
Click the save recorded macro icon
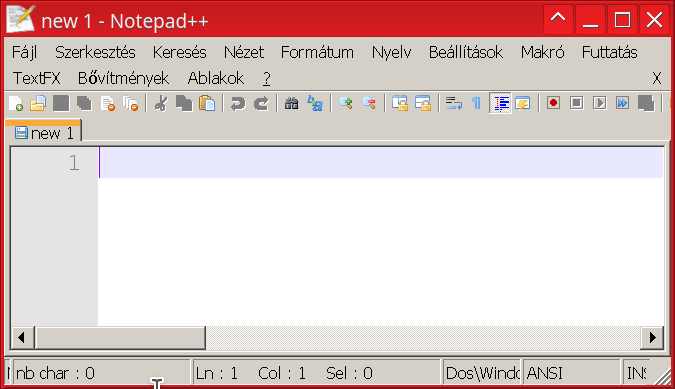(x=646, y=104)
